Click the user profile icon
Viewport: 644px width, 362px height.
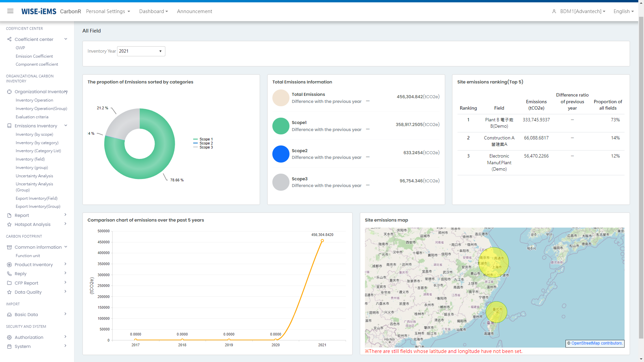tap(554, 11)
